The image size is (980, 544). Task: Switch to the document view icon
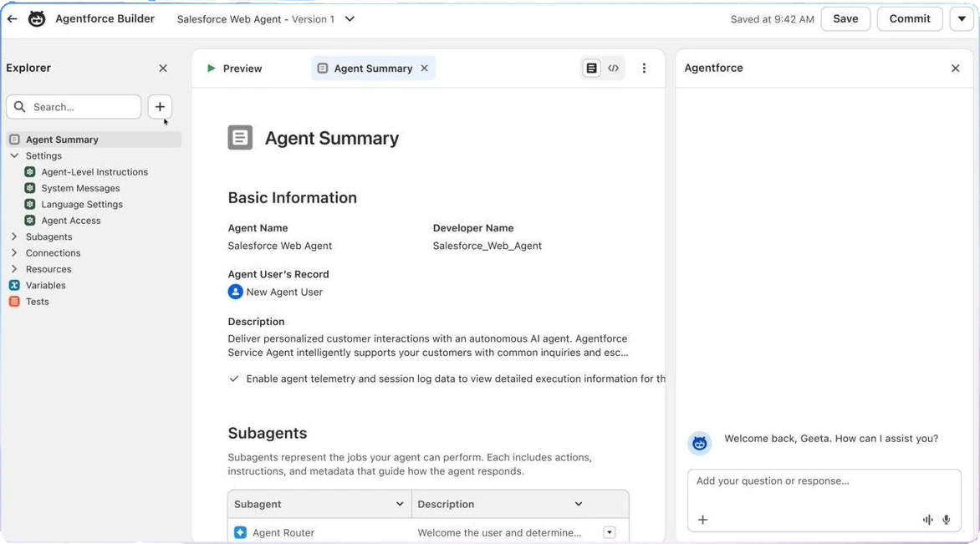[591, 68]
